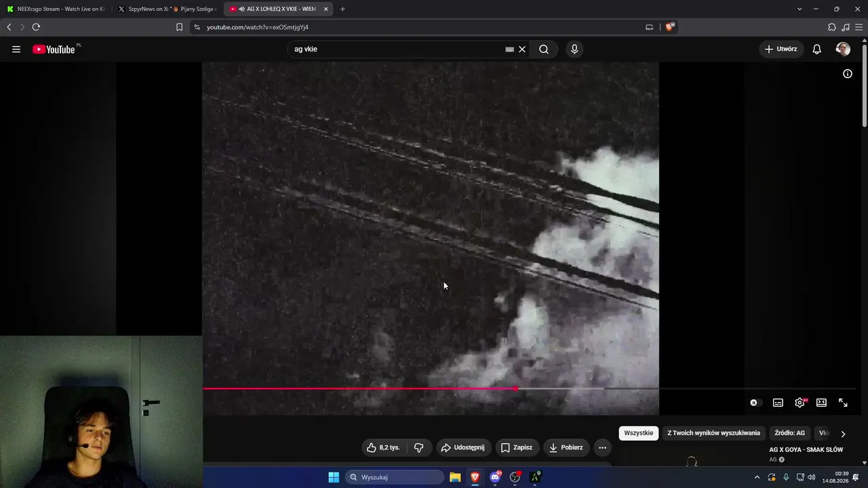Viewport: 868px width, 488px height.
Task: Seek on the red video progress bar
Action: (x=529, y=388)
